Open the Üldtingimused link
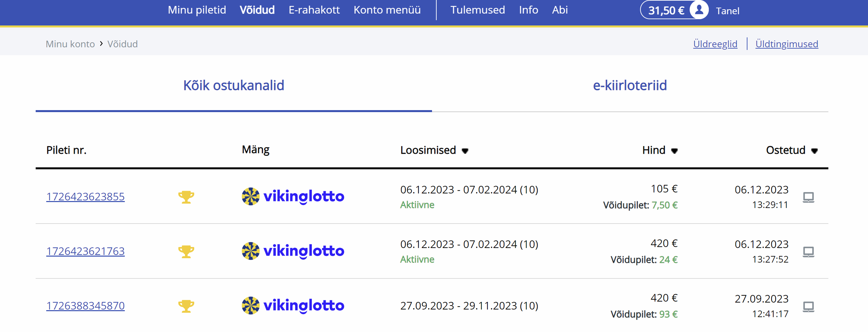The height and width of the screenshot is (332, 868). 786,44
